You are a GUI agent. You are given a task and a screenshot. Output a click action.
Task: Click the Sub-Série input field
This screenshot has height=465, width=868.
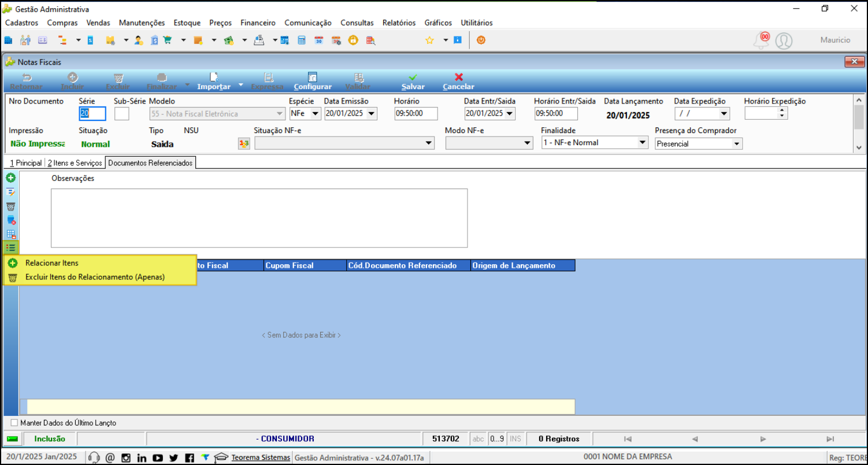122,114
